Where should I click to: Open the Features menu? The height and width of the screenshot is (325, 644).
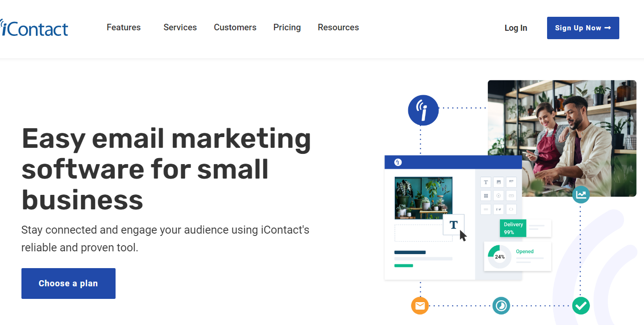pos(123,28)
